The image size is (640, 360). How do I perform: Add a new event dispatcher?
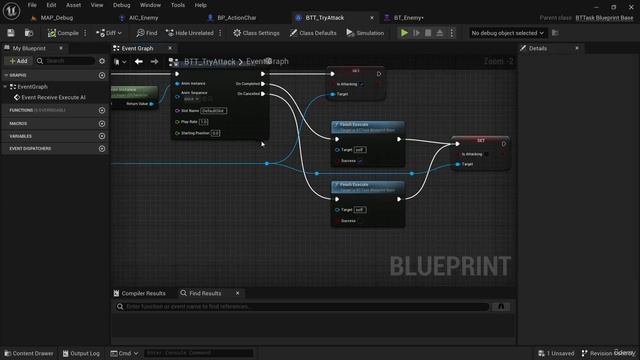[102, 149]
